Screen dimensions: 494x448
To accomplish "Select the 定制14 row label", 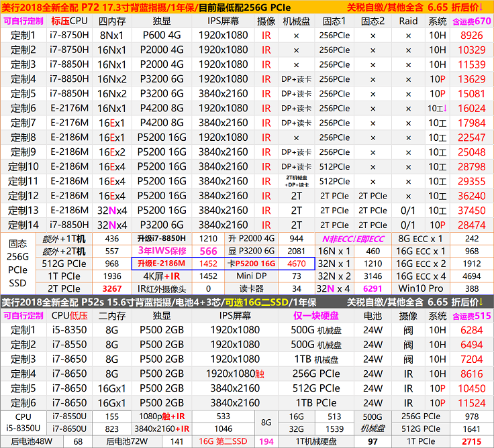I will (x=24, y=225).
